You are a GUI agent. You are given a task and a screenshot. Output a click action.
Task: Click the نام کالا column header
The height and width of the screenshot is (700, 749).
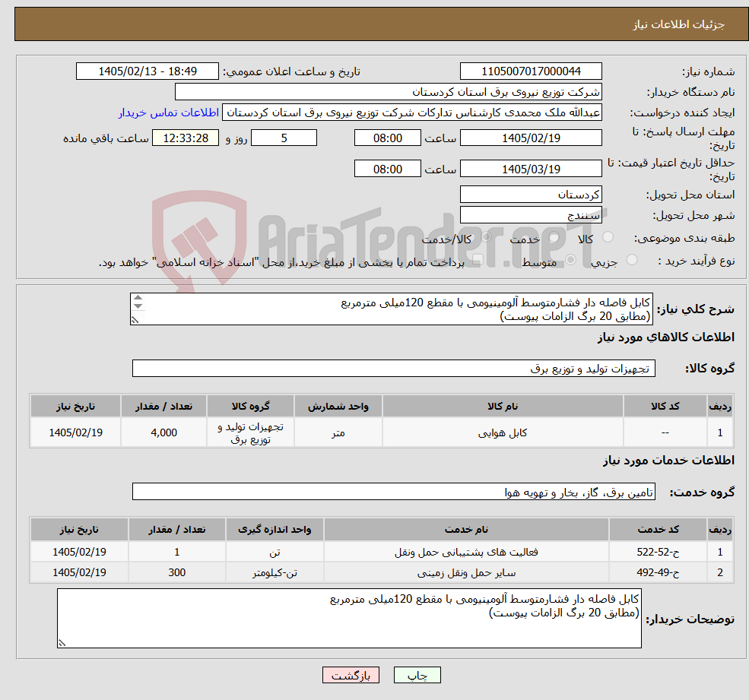503,407
